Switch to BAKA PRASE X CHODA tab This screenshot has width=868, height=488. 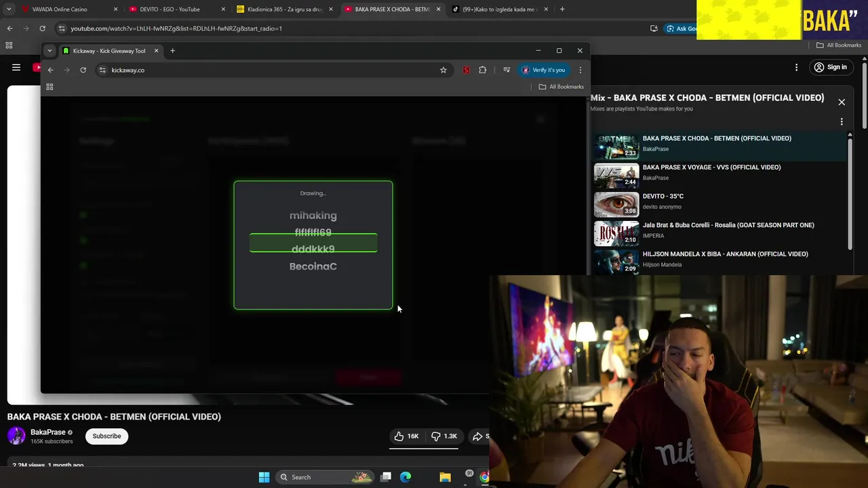(x=392, y=9)
